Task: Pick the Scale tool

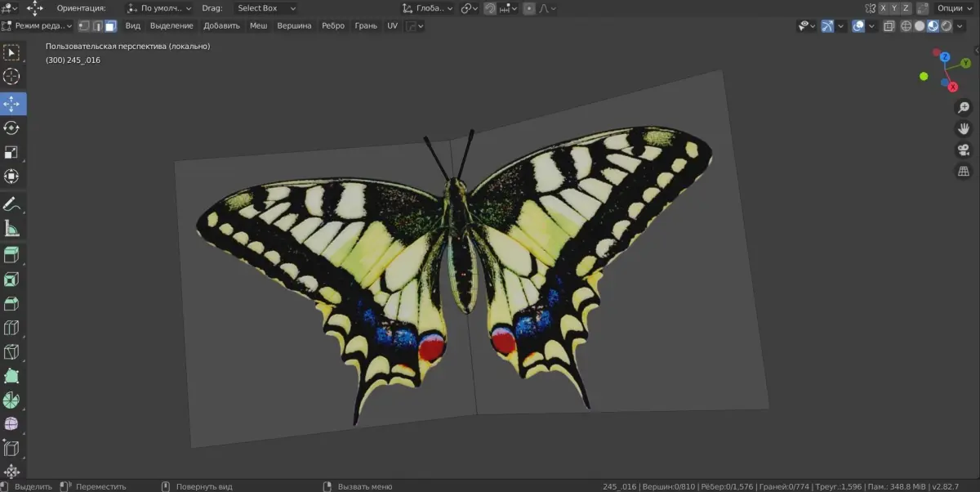Action: tap(12, 152)
